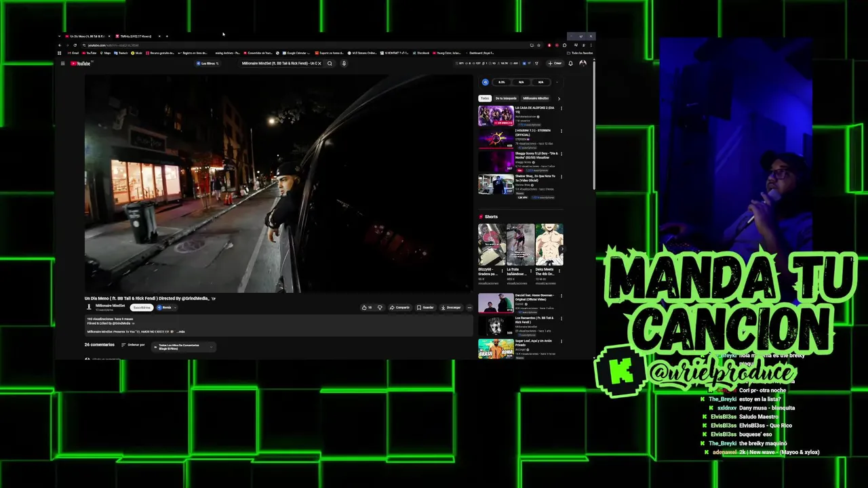Open more actions three-dot menu below video
This screenshot has width=868, height=488.
coord(469,307)
